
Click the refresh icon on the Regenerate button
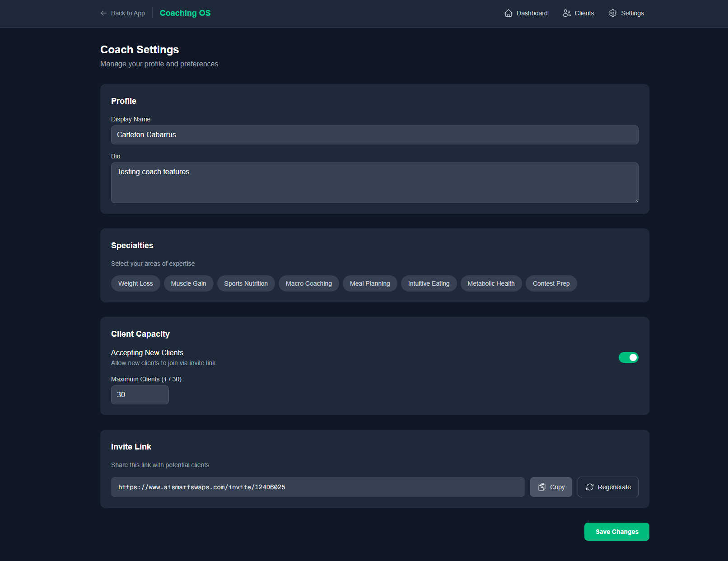tap(589, 487)
